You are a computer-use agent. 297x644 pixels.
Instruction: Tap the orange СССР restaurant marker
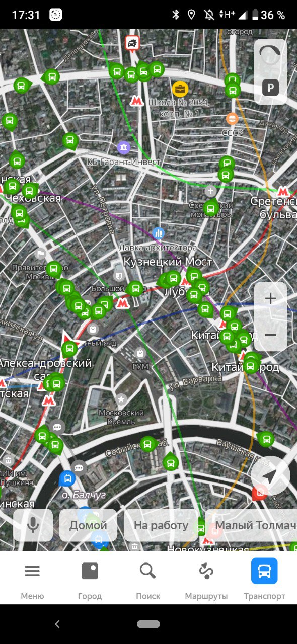tap(232, 119)
